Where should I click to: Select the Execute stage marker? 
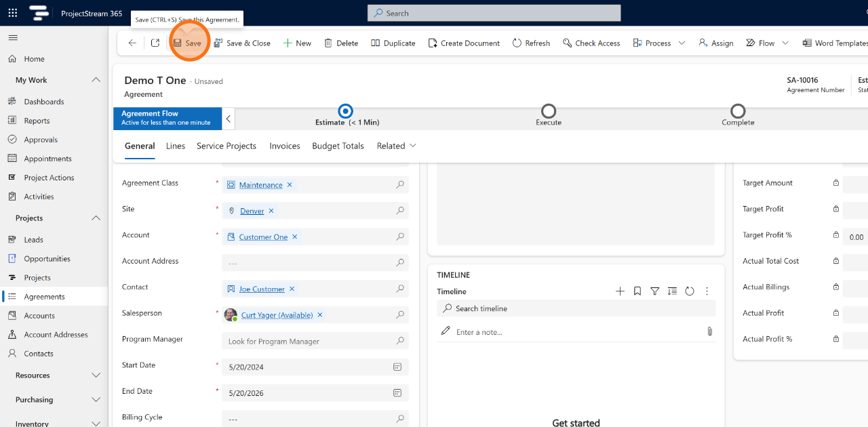[549, 111]
